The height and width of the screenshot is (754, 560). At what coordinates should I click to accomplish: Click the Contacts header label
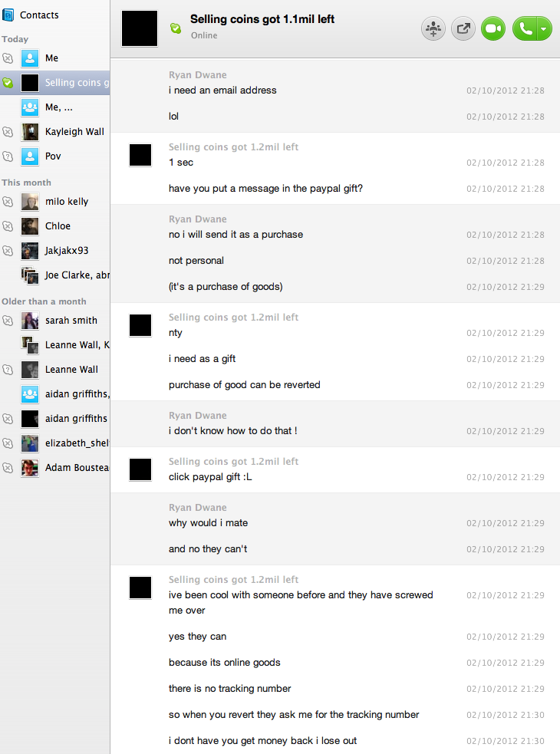(x=39, y=15)
